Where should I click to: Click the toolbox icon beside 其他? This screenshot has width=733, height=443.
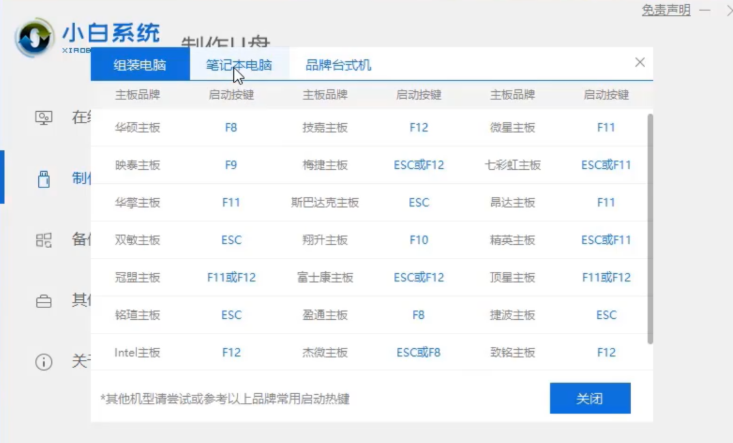tap(43, 301)
